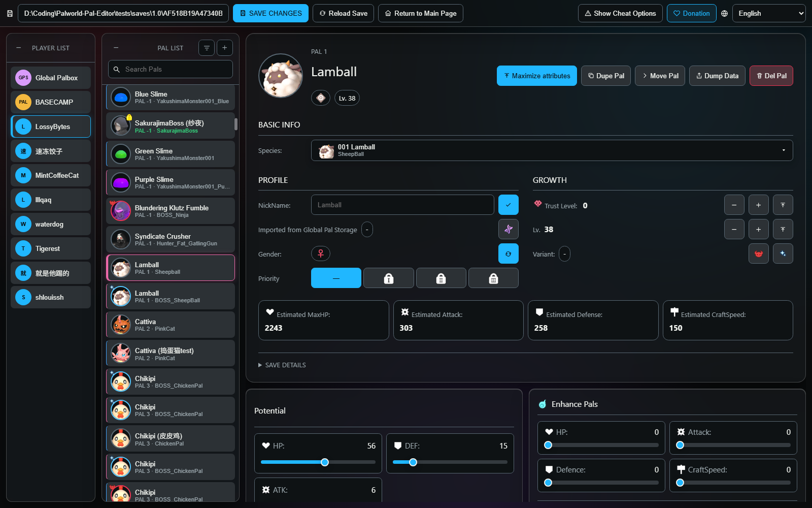Open the English language dropdown
This screenshot has height=508, width=812.
[769, 14]
